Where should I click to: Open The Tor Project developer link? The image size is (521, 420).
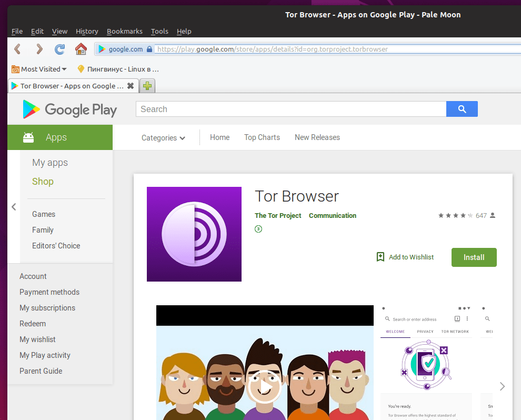click(278, 216)
